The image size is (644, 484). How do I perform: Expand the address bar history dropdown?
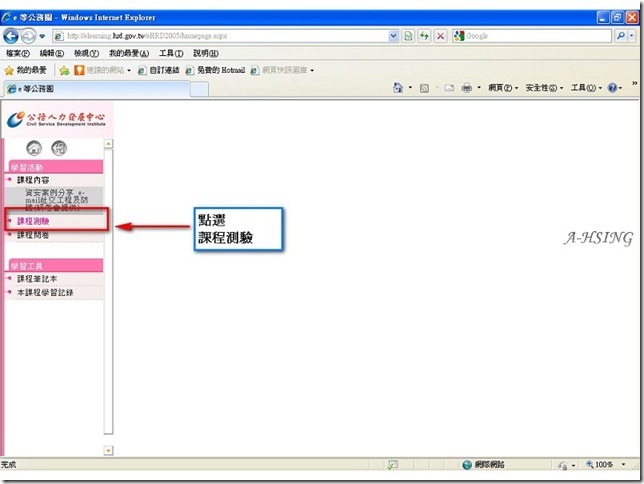tap(393, 36)
